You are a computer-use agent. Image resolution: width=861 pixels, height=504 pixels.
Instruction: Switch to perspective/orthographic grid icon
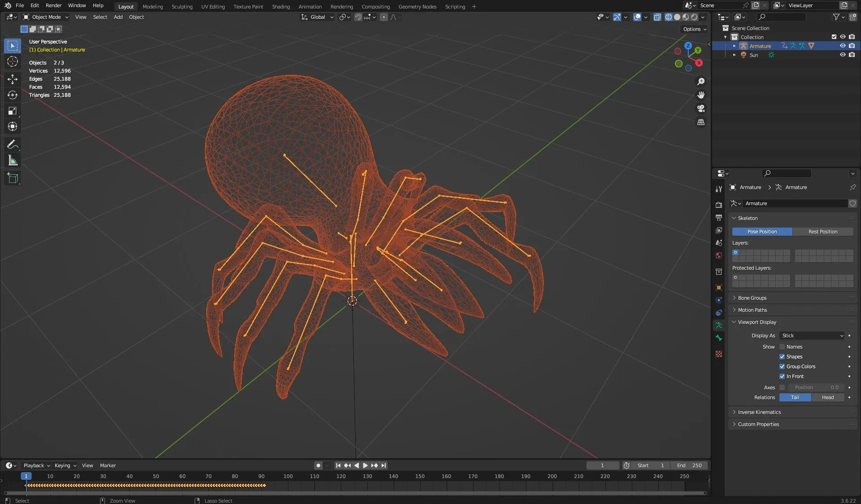pyautogui.click(x=700, y=122)
